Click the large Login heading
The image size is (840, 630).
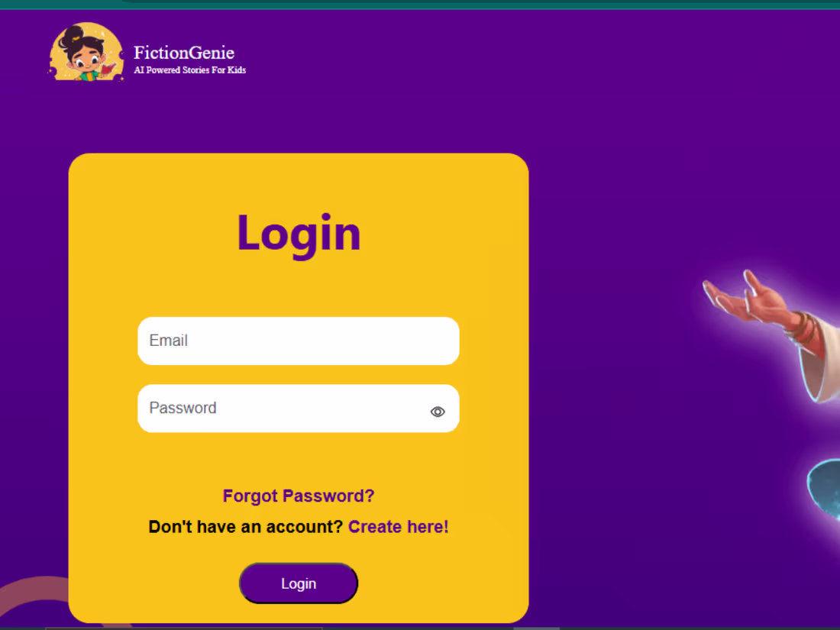299,234
